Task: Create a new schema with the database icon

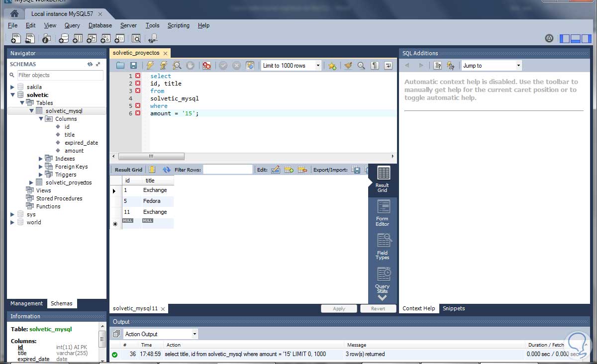Action: point(64,39)
